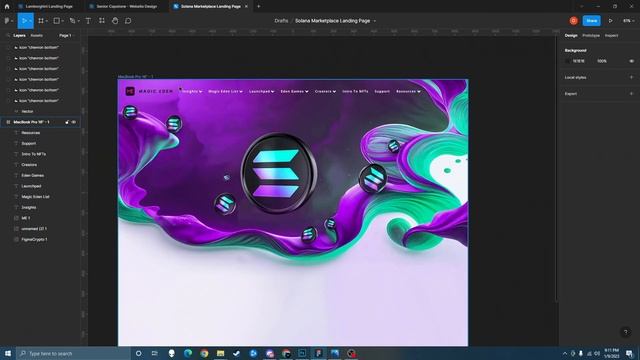The height and width of the screenshot is (360, 640).
Task: Switch to the Prototype tab
Action: click(591, 36)
